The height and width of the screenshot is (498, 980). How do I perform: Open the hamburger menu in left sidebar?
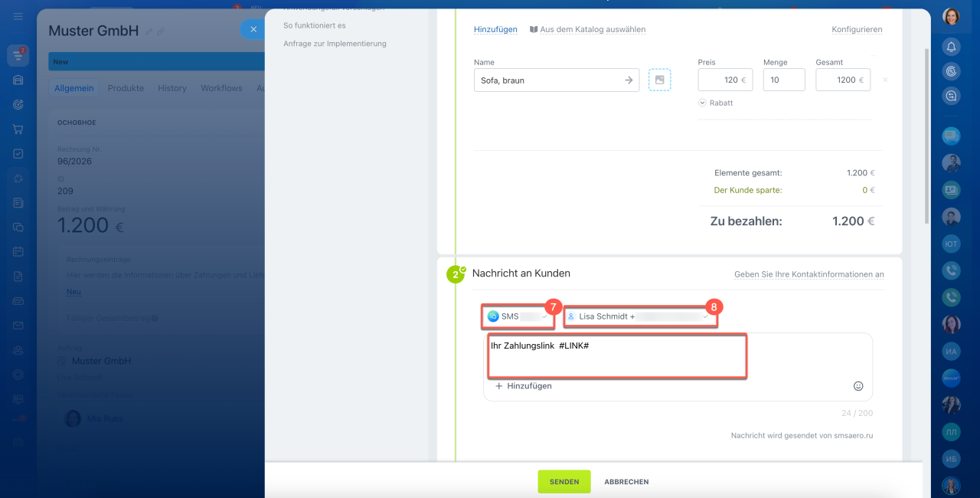coord(18,15)
